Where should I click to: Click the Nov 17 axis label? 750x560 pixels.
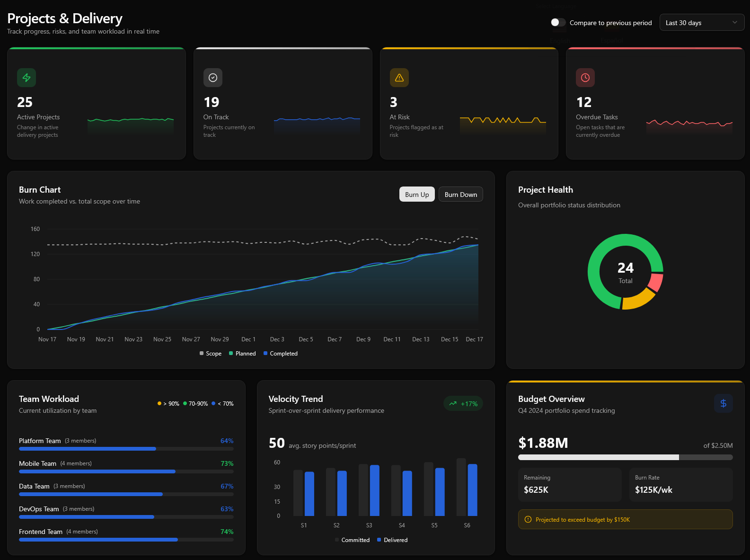[x=47, y=339]
